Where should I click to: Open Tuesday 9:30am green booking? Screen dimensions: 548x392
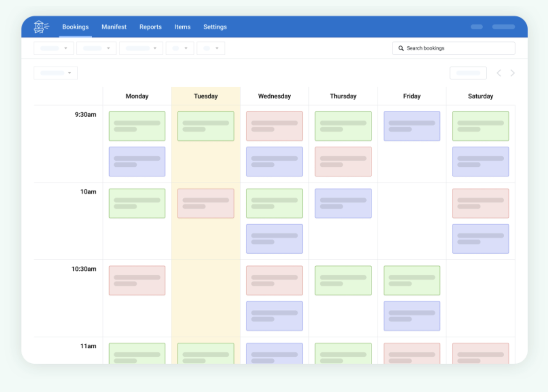[206, 126]
